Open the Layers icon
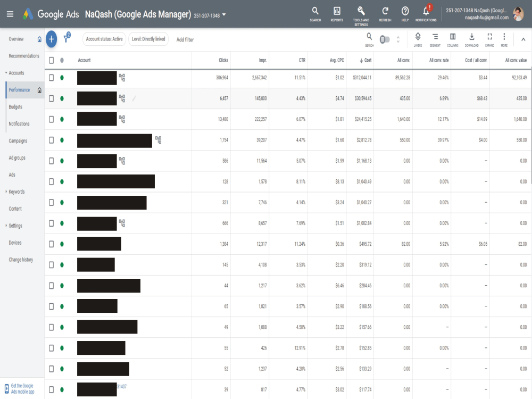 click(x=418, y=39)
